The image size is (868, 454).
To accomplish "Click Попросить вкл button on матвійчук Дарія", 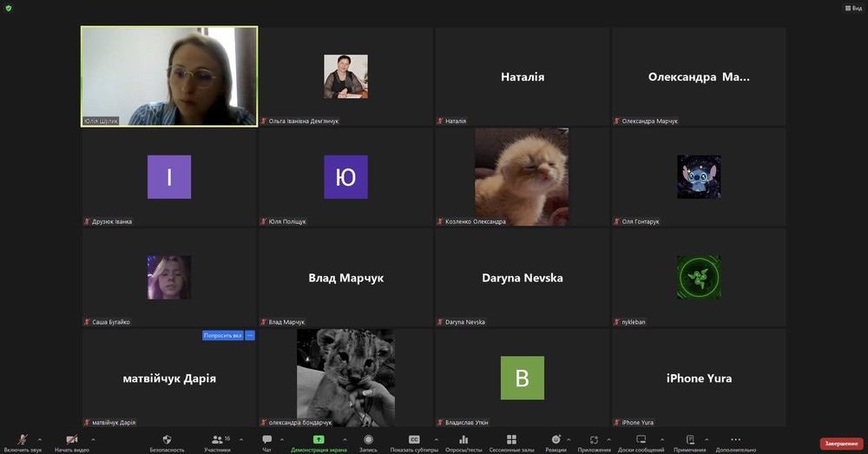I will pyautogui.click(x=222, y=336).
